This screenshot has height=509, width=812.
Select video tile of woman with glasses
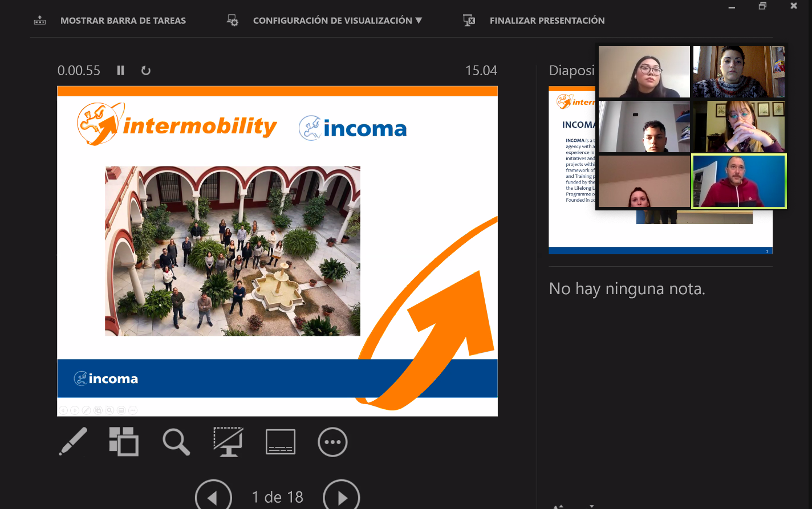[x=644, y=72]
